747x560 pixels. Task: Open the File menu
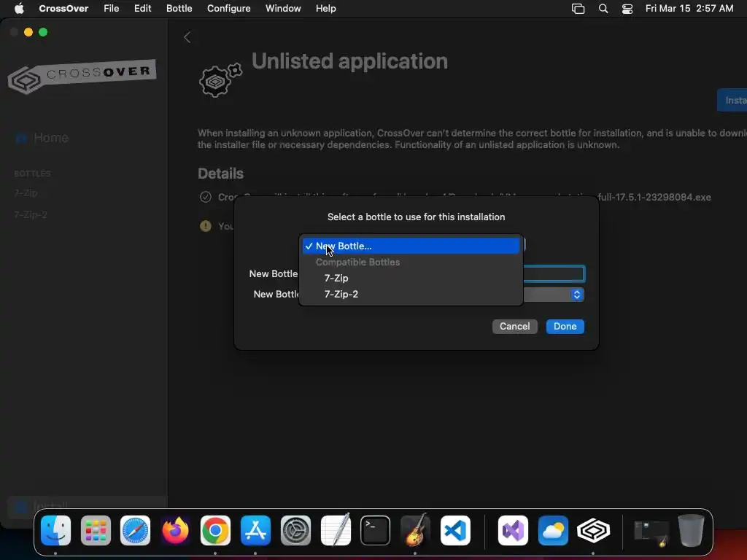(x=112, y=8)
